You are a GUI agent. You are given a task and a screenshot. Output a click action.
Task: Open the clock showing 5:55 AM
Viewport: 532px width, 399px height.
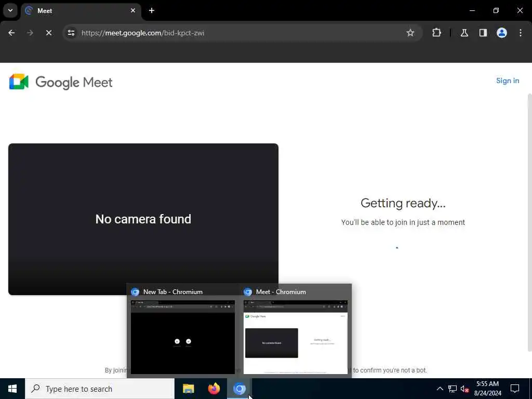tap(487, 389)
